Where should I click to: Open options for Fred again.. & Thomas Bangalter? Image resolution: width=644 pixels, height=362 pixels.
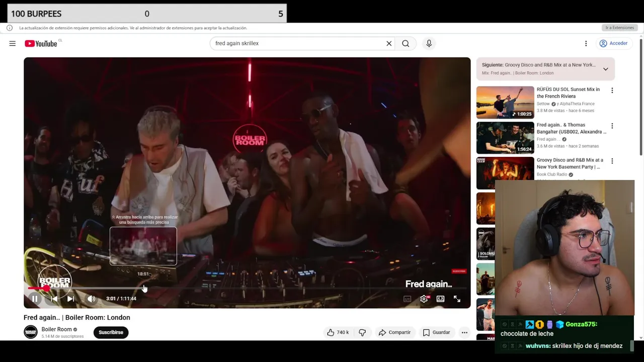[x=612, y=126]
